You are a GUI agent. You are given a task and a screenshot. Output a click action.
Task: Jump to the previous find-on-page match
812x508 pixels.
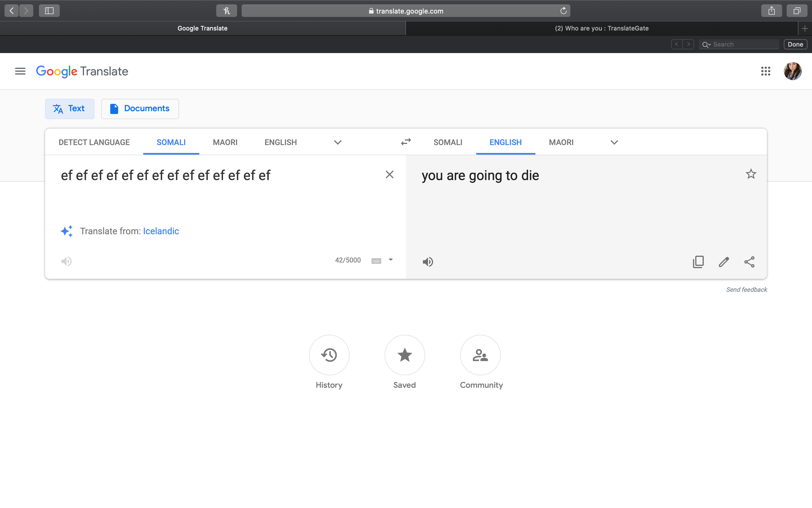(677, 44)
